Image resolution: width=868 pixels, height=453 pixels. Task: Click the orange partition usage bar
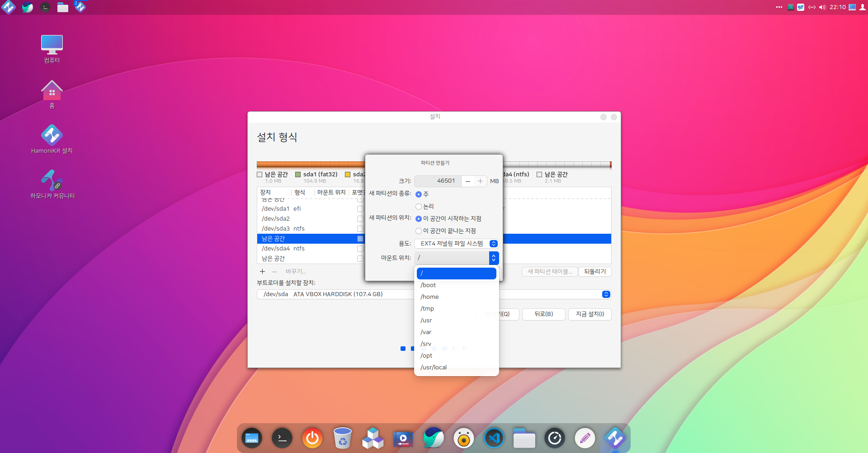pyautogui.click(x=310, y=165)
